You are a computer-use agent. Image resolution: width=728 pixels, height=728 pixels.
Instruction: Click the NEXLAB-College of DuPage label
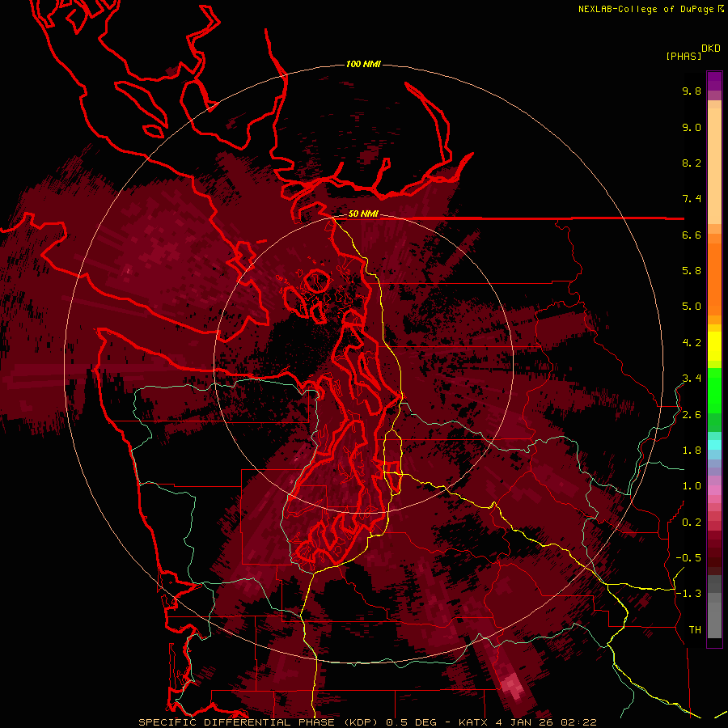(645, 9)
